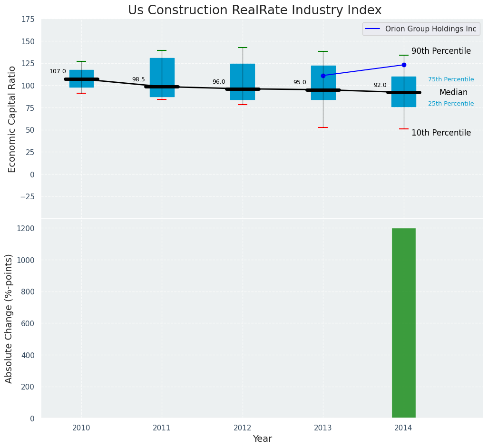The height and width of the screenshot is (448, 488).
Task: Click the 90th Percentile annotation
Action: [441, 51]
